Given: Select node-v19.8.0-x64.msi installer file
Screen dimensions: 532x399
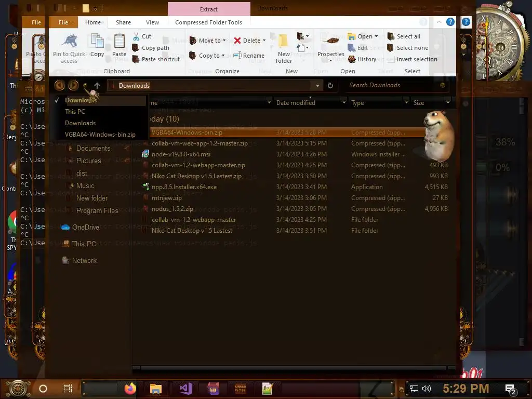Looking at the screenshot, I should pyautogui.click(x=181, y=154).
